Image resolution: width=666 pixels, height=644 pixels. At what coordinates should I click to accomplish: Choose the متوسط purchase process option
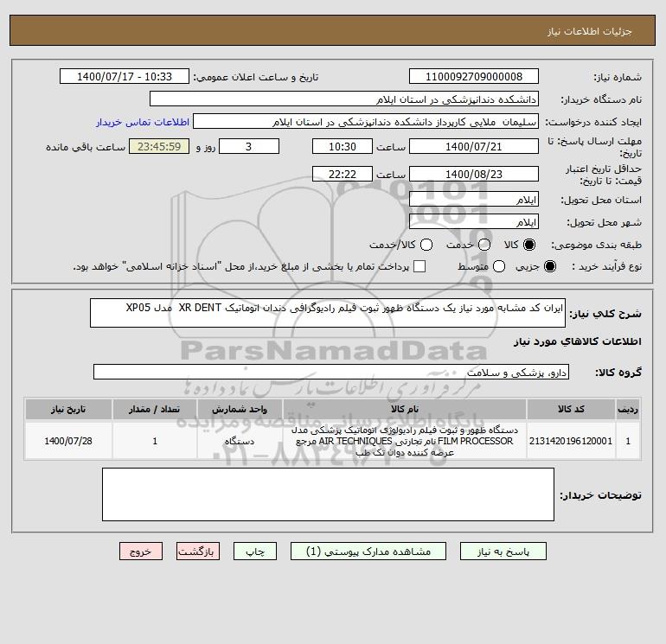(x=499, y=266)
